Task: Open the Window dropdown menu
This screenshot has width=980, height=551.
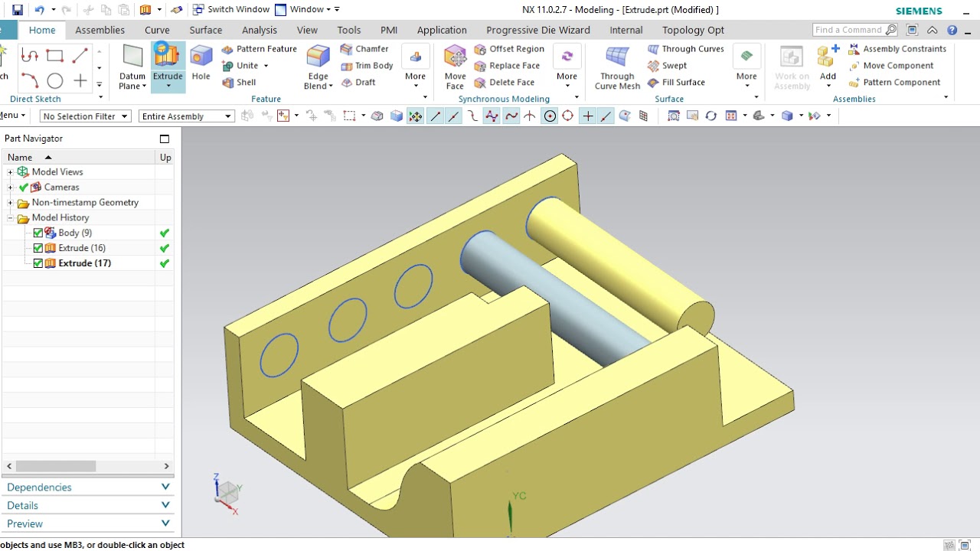Action: (307, 10)
